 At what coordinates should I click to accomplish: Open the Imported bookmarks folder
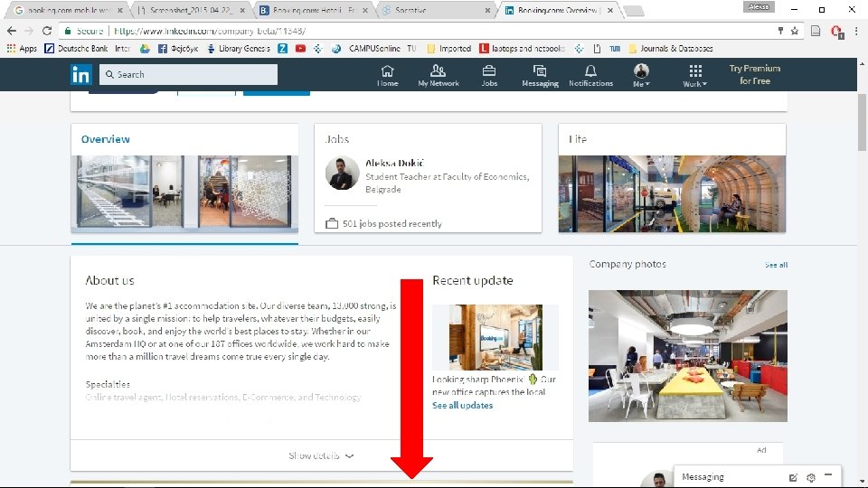coord(449,49)
